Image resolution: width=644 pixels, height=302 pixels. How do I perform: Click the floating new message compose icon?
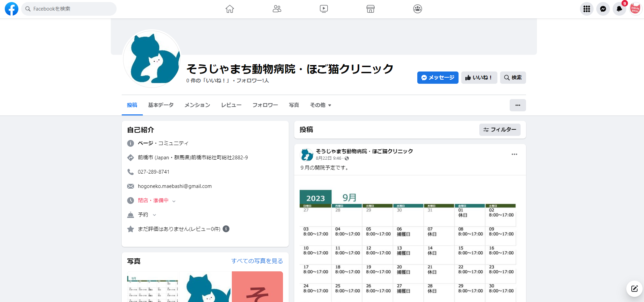click(x=634, y=289)
